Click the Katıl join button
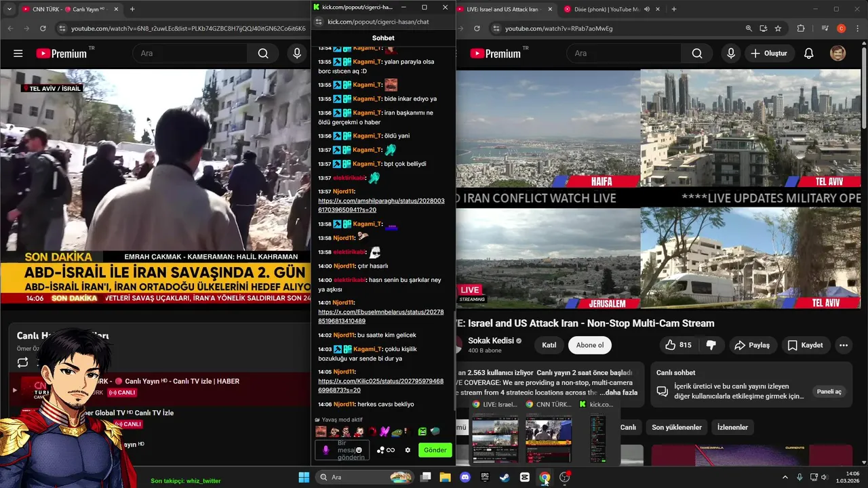 click(x=549, y=345)
